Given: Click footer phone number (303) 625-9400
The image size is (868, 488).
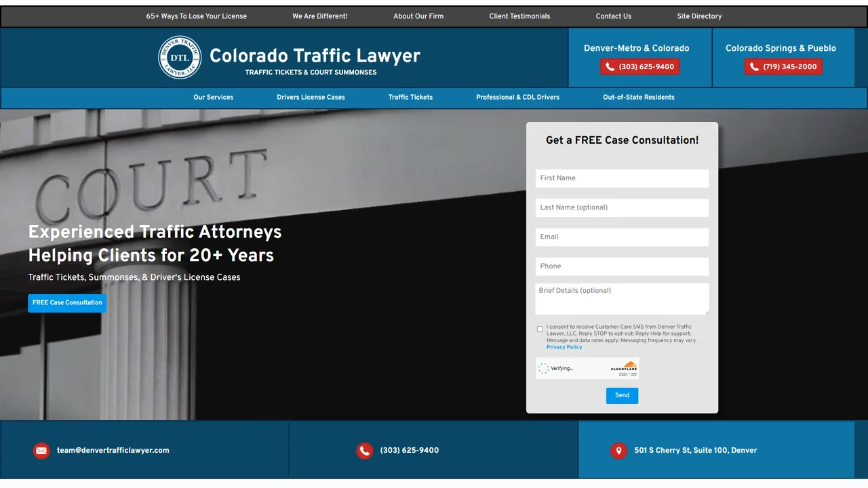Looking at the screenshot, I should coord(410,451).
